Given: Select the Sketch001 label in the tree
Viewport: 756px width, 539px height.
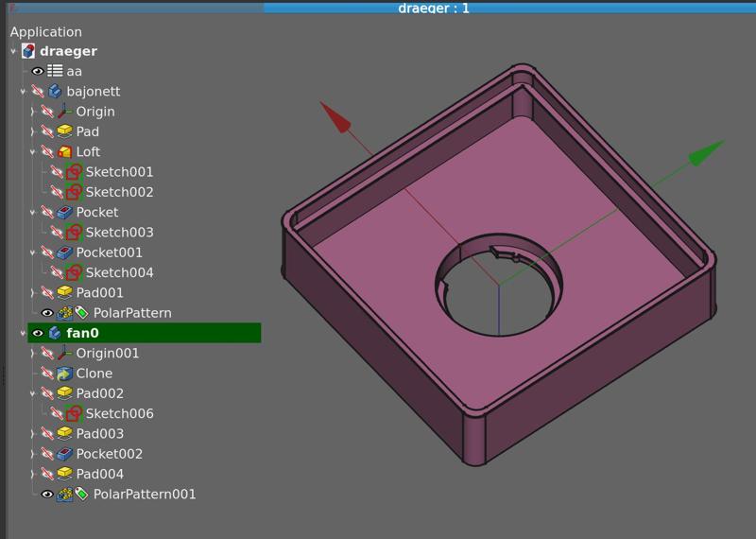Looking at the screenshot, I should coord(120,172).
